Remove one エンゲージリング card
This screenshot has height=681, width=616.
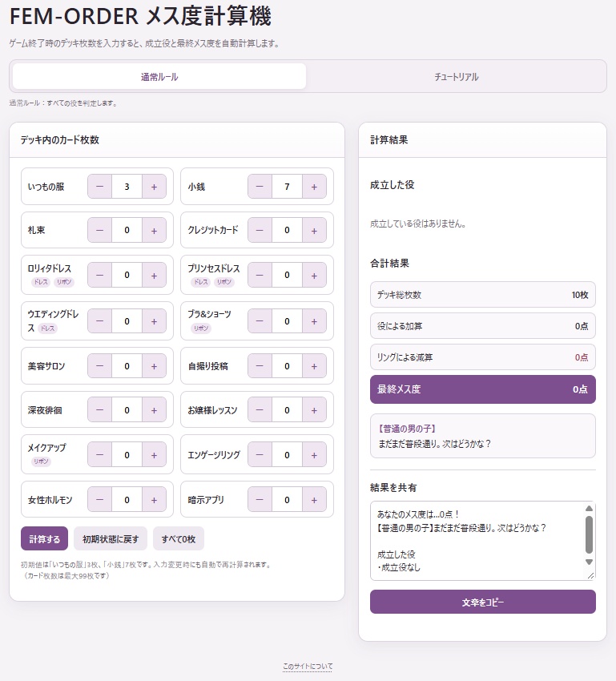click(260, 455)
